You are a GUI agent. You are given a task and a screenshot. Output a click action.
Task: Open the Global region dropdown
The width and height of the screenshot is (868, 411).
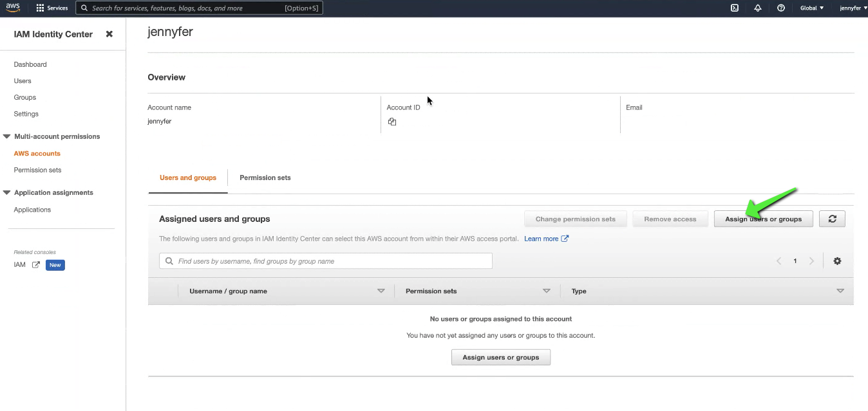(x=811, y=8)
